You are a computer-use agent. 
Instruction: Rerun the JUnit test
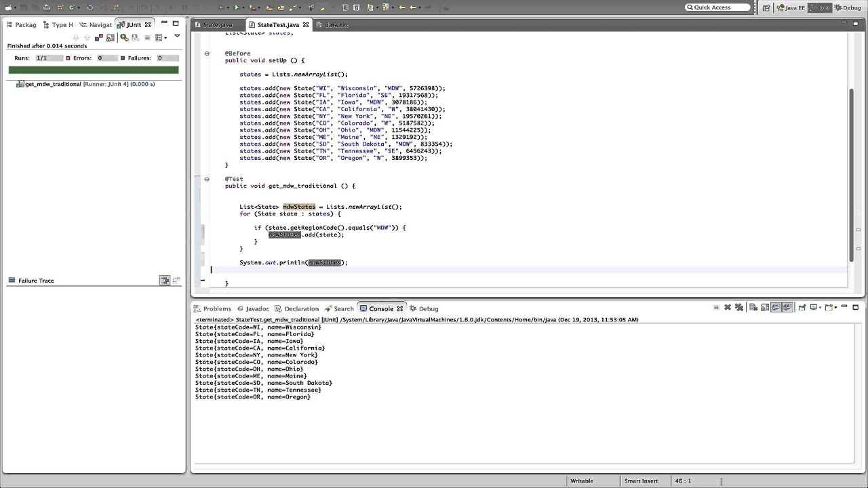pyautogui.click(x=124, y=37)
